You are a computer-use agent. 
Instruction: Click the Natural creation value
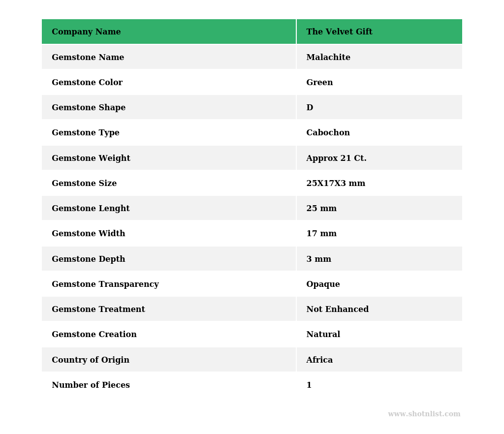[x=323, y=335]
